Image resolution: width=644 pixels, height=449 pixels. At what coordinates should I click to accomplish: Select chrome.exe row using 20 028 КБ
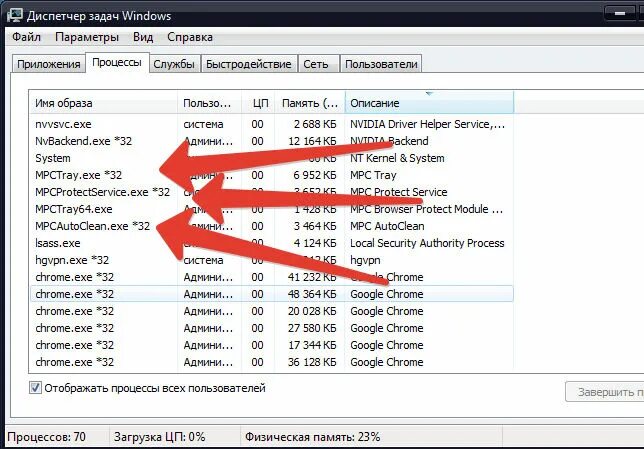tap(271, 311)
